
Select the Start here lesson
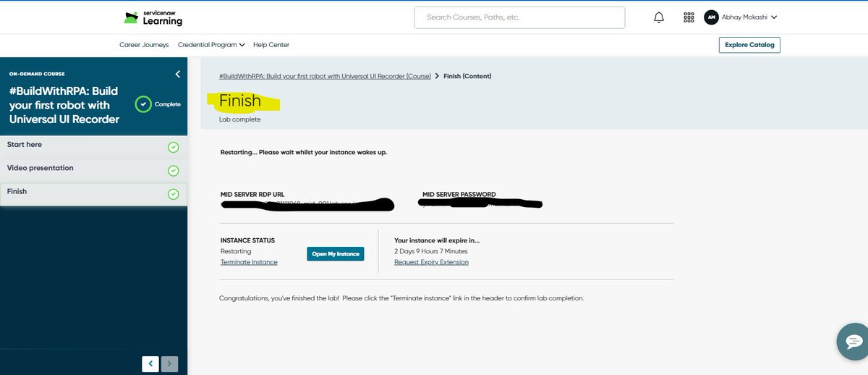tap(93, 147)
